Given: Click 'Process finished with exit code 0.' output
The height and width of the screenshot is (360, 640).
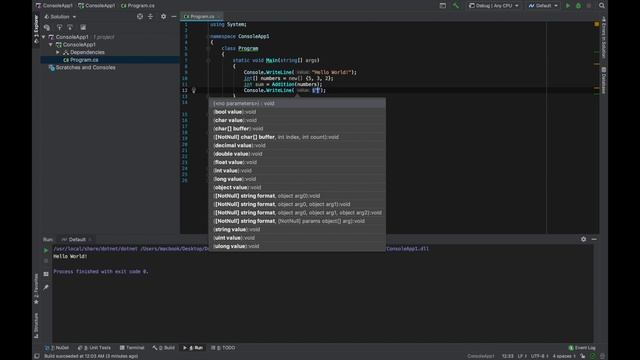Looking at the screenshot, I should pyautogui.click(x=101, y=271).
